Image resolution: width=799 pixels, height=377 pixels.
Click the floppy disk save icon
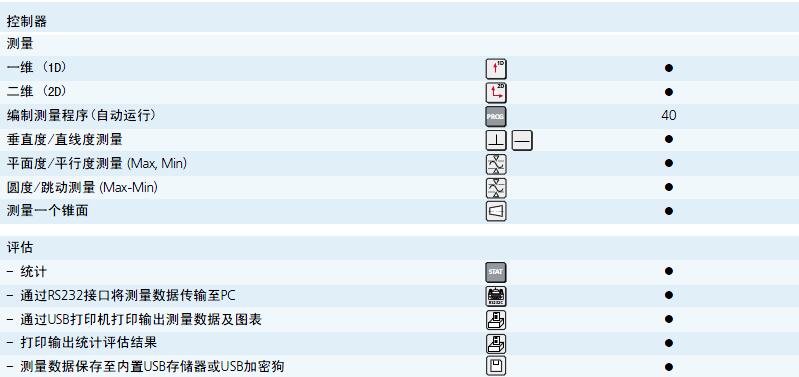point(496,366)
